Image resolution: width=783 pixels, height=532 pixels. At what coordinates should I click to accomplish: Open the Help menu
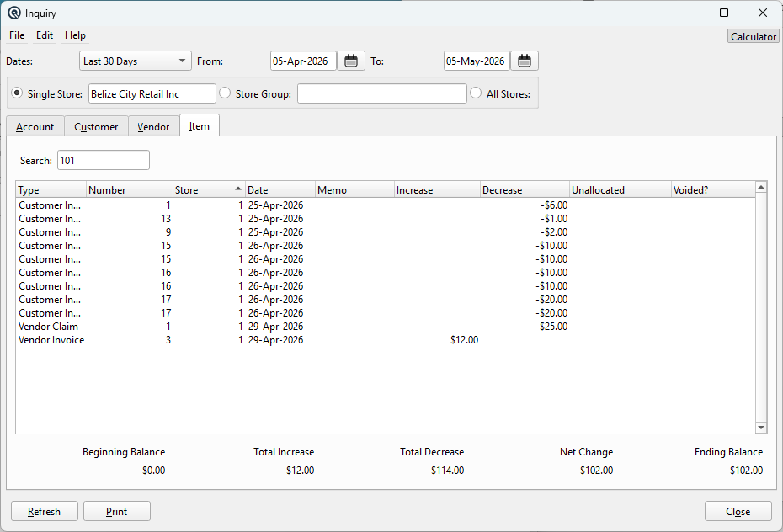pos(75,35)
